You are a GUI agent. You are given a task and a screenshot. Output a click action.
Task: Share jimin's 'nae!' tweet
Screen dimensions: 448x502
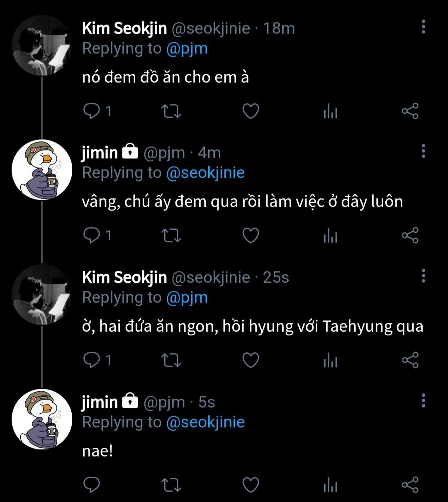click(x=410, y=485)
